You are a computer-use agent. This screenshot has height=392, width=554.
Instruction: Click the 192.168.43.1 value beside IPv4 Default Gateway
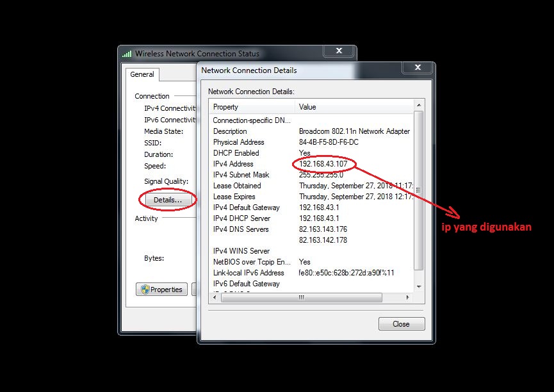(319, 208)
